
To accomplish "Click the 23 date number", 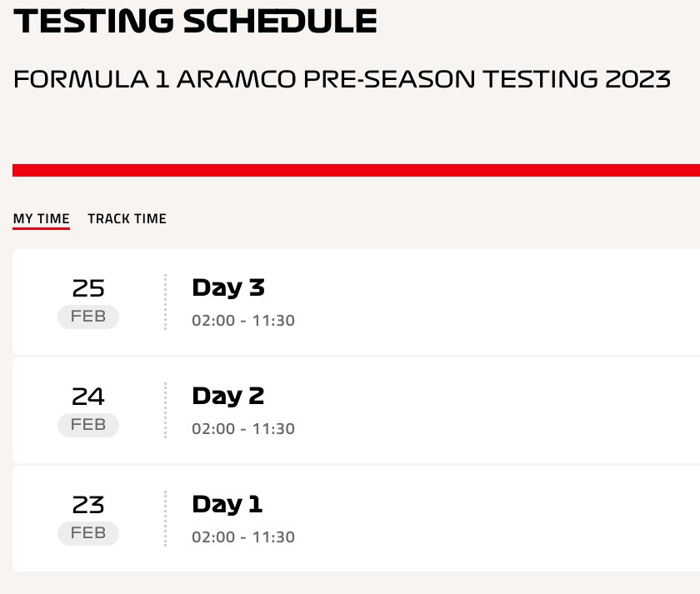I will point(88,505).
